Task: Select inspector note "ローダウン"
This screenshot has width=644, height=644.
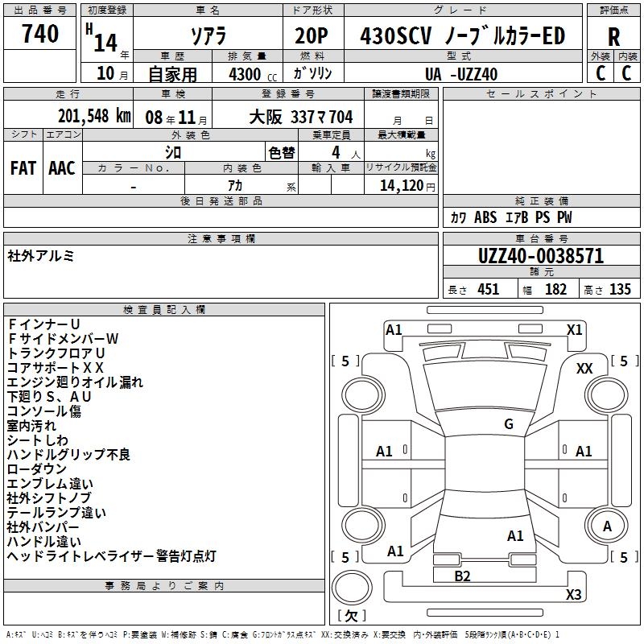Action: click(36, 469)
